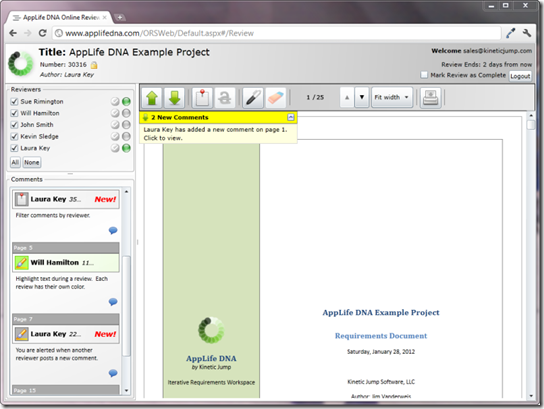Click the print document icon

(431, 98)
